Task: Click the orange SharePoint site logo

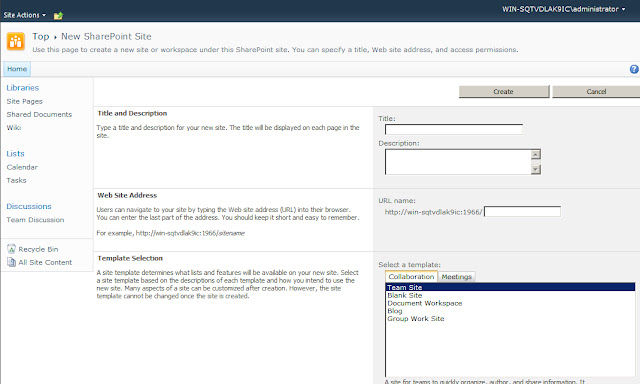Action: pyautogui.click(x=16, y=41)
